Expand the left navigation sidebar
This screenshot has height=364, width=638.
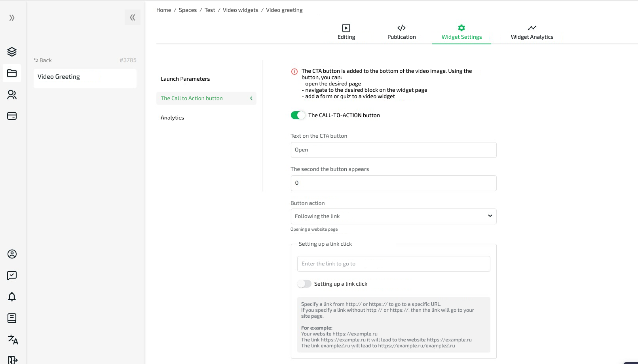click(12, 18)
